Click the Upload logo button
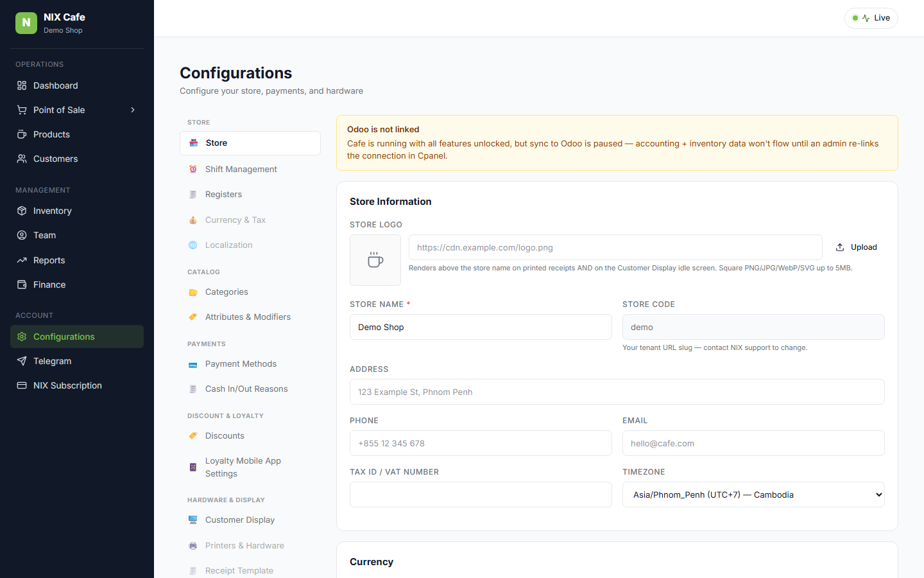This screenshot has width=924, height=578. [x=857, y=247]
